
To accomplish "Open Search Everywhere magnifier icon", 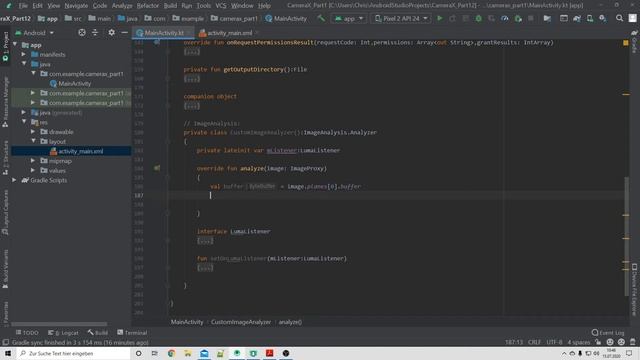I will pyautogui.click(x=619, y=18).
